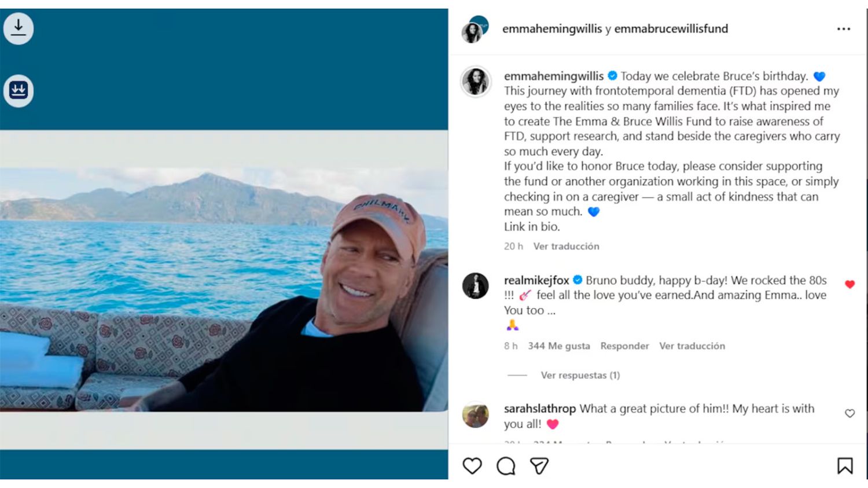Share the post via paper plane icon
This screenshot has width=868, height=488.
539,466
